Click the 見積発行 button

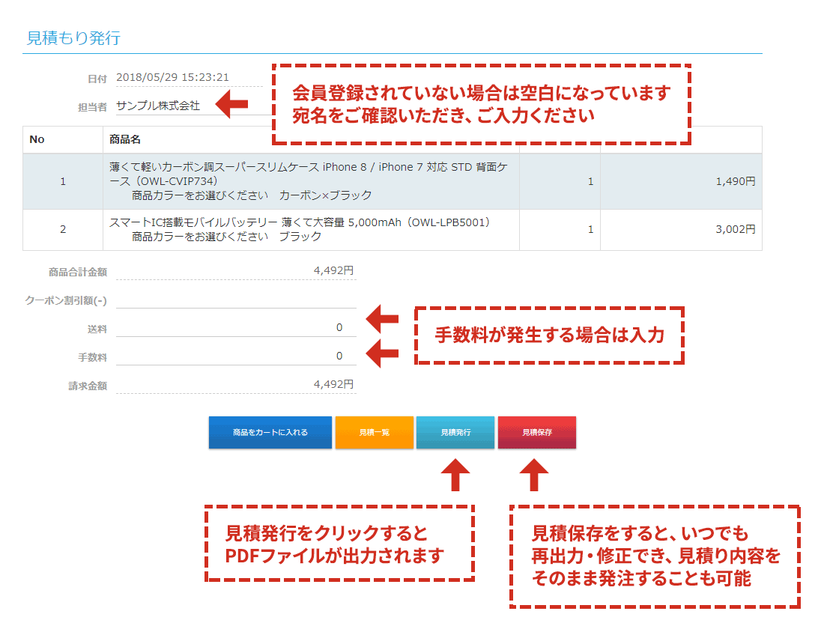(x=455, y=432)
